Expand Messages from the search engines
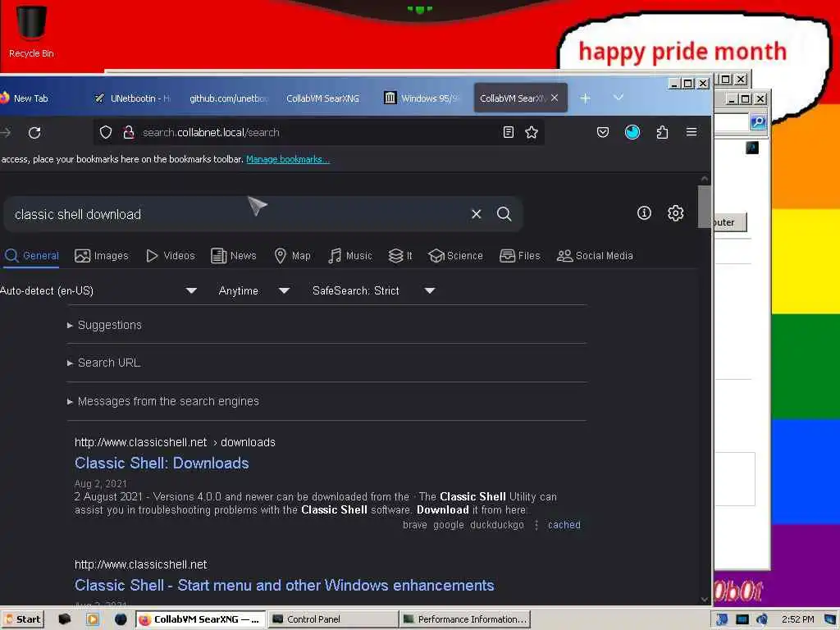The image size is (840, 630). (163, 401)
